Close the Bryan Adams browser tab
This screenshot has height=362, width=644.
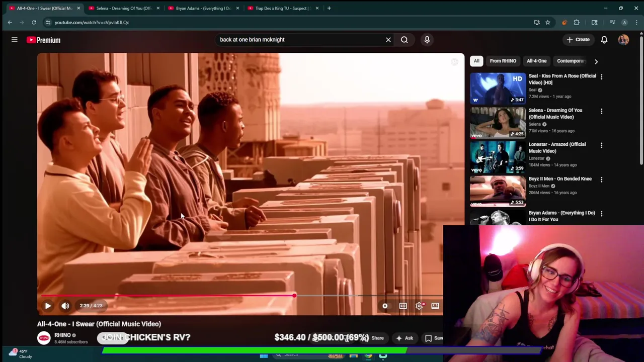point(237,8)
